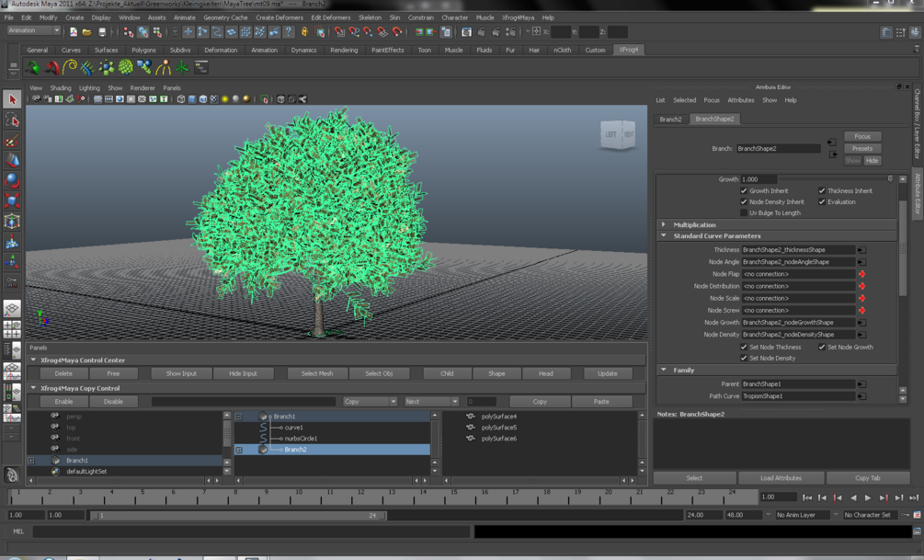
Task: Collapse the Family section
Action: click(x=664, y=371)
